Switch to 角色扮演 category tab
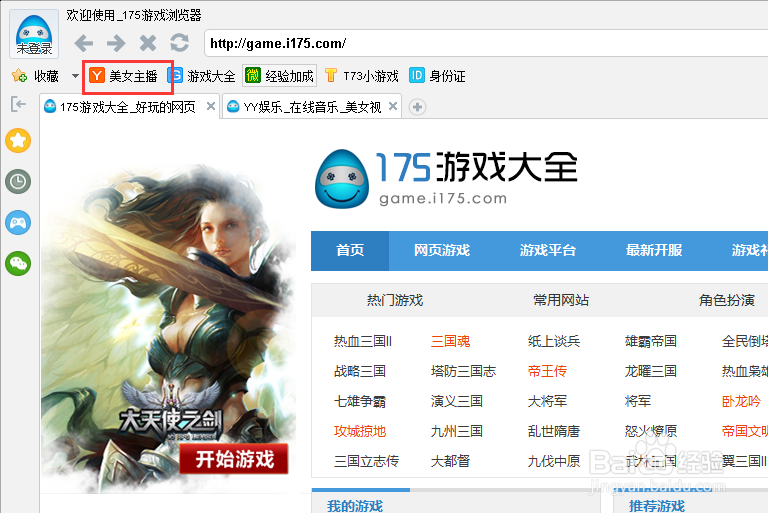 (x=727, y=300)
